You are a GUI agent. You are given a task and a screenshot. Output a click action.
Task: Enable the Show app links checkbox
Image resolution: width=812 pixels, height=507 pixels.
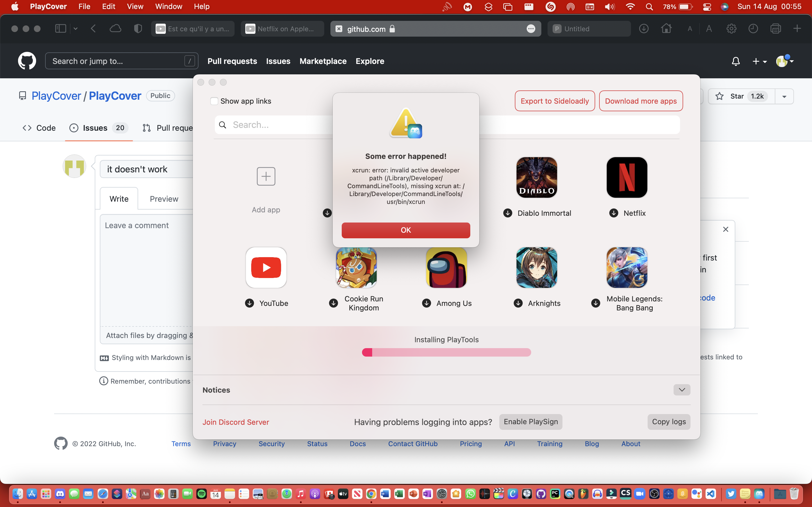(x=214, y=101)
